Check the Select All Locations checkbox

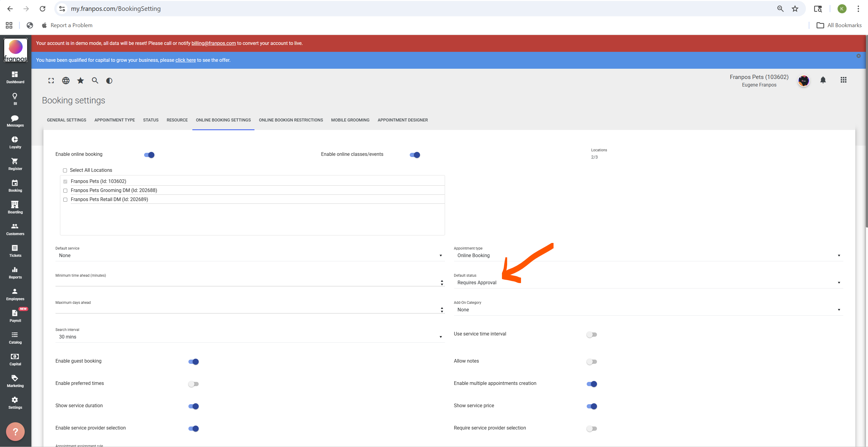pyautogui.click(x=65, y=170)
